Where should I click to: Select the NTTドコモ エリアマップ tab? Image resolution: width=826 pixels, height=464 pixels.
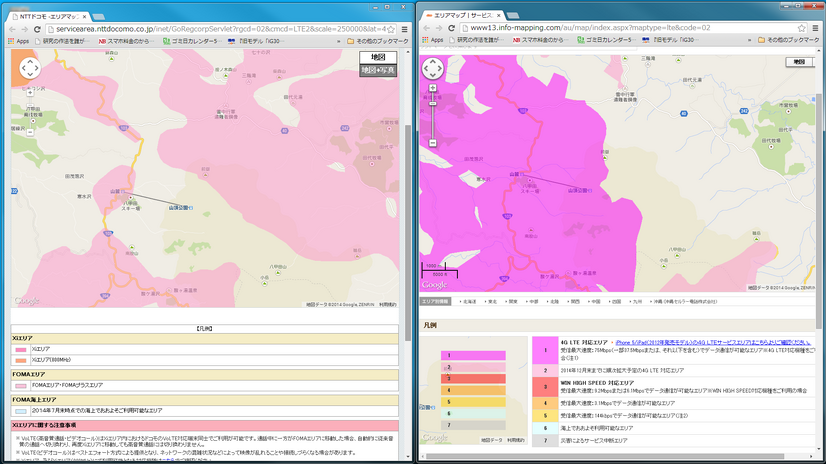point(48,17)
